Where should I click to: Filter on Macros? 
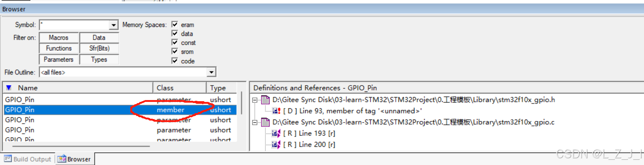pyautogui.click(x=59, y=38)
